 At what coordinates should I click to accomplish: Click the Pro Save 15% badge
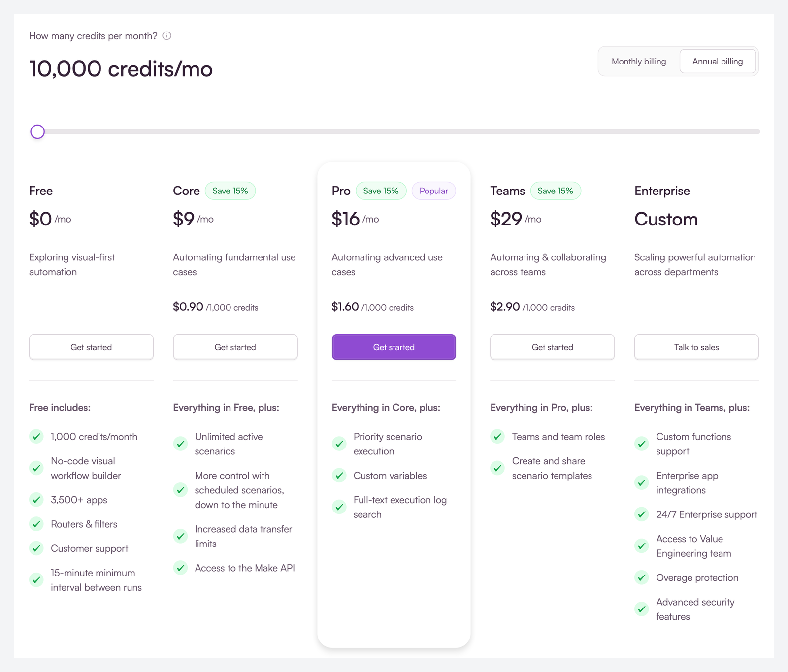click(381, 191)
